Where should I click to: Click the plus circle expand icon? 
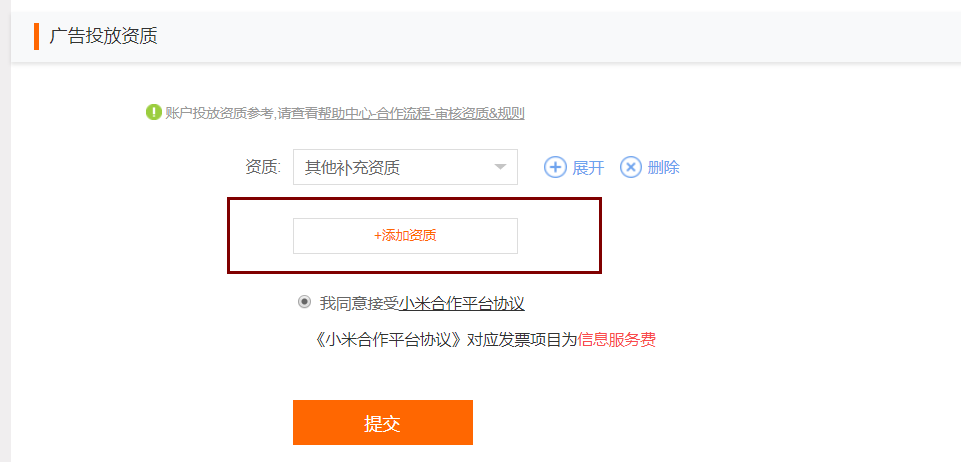tap(555, 167)
